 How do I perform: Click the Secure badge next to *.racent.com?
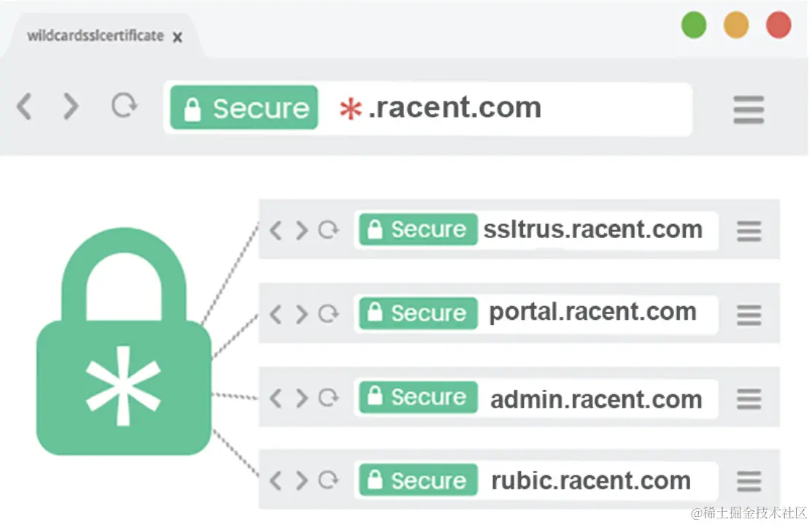(244, 107)
